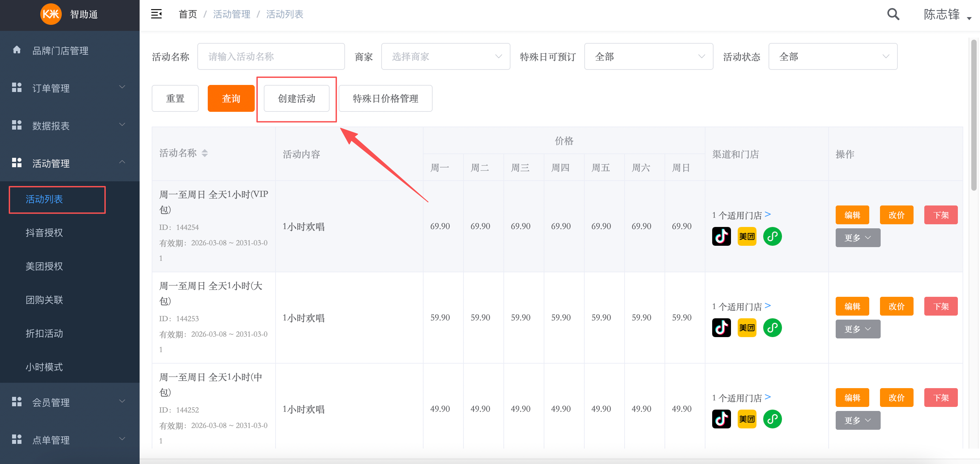
Task: Expand the 订单管理 sidebar menu
Action: pyautogui.click(x=69, y=88)
